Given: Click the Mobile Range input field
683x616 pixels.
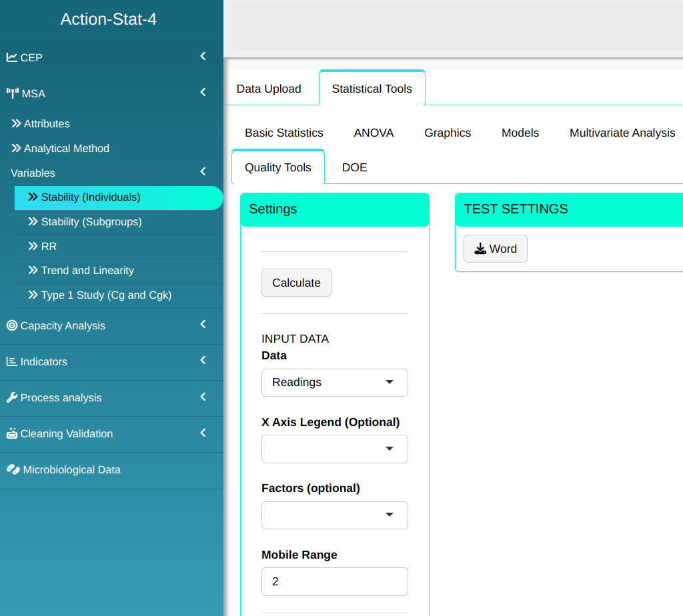Looking at the screenshot, I should click(334, 581).
